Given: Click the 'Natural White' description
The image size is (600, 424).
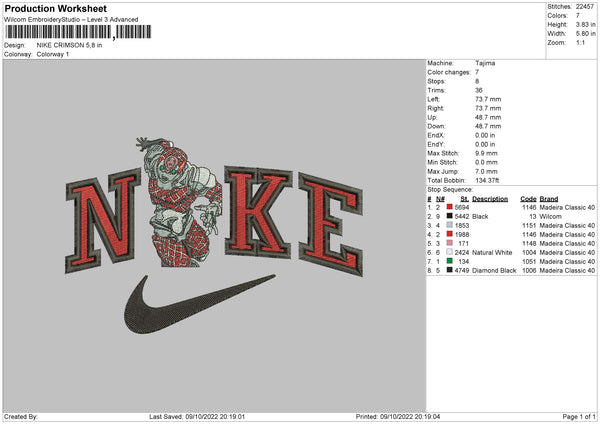Looking at the screenshot, I should 492,252.
